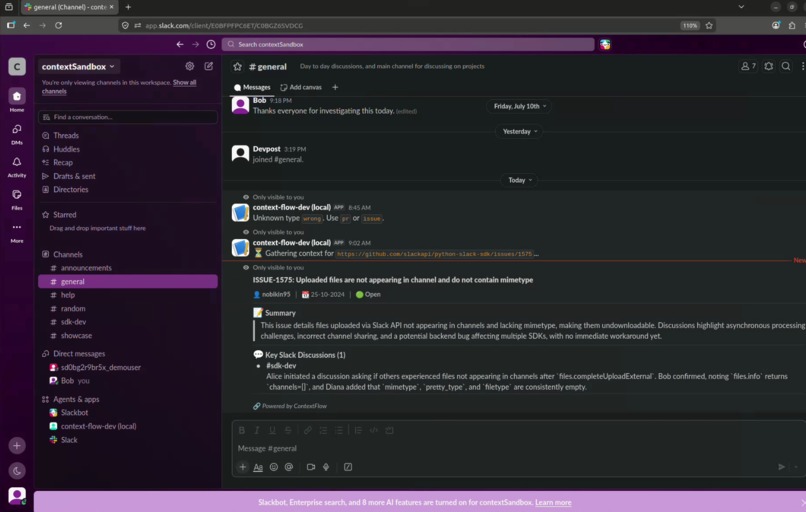Open the GitHub issue 1575 link
Image resolution: width=806 pixels, height=512 pixels.
(x=435, y=254)
